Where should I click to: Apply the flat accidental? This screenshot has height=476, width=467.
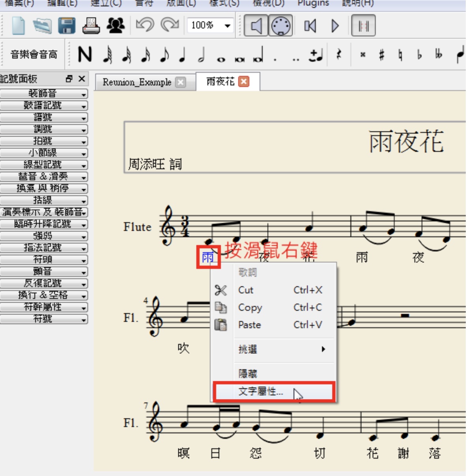click(419, 55)
